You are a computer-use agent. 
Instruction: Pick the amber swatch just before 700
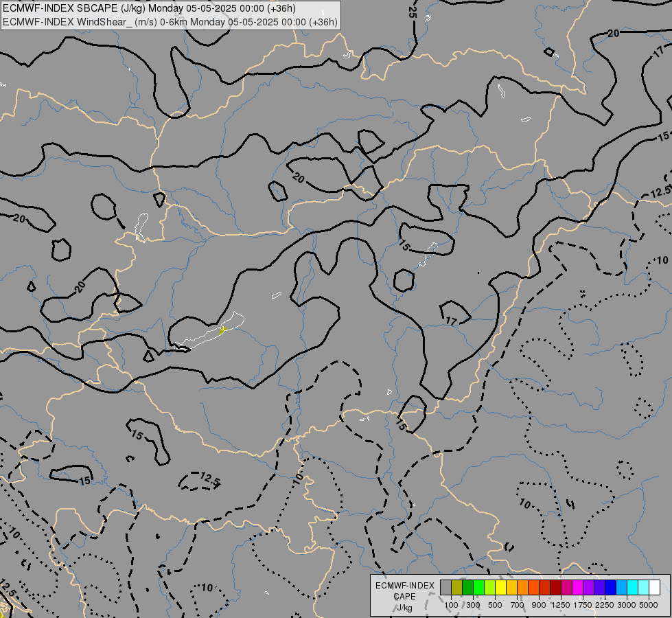(x=511, y=588)
